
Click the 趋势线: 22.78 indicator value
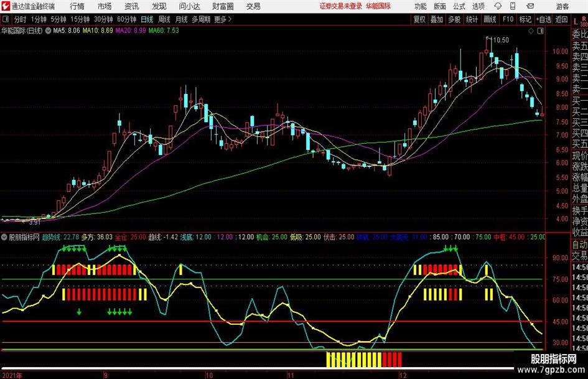point(60,237)
